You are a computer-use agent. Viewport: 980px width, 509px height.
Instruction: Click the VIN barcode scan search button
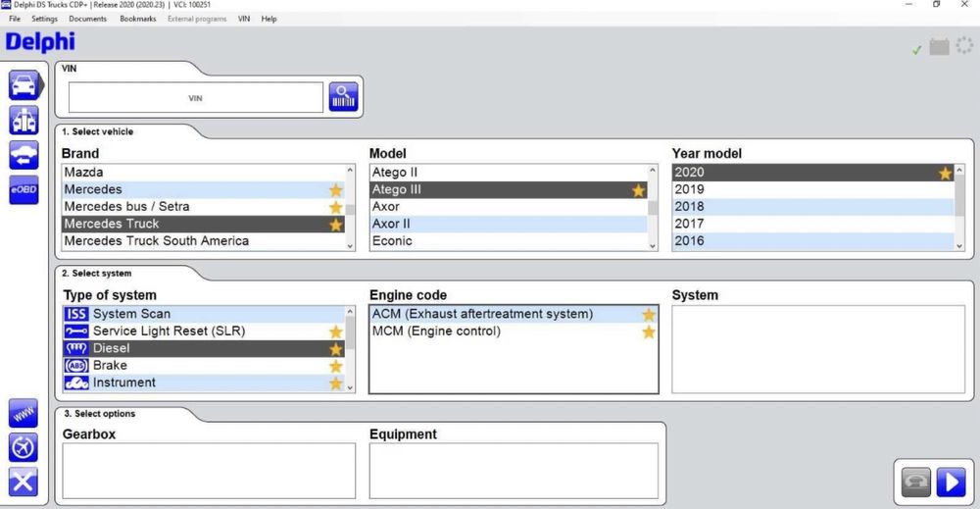coord(344,97)
